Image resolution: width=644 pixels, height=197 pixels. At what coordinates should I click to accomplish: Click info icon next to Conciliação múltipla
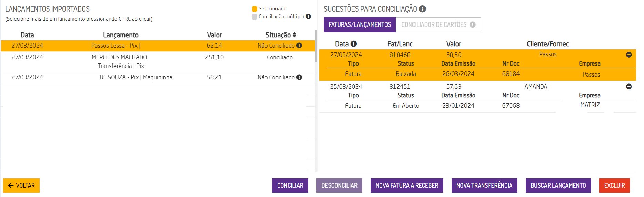coord(308,16)
